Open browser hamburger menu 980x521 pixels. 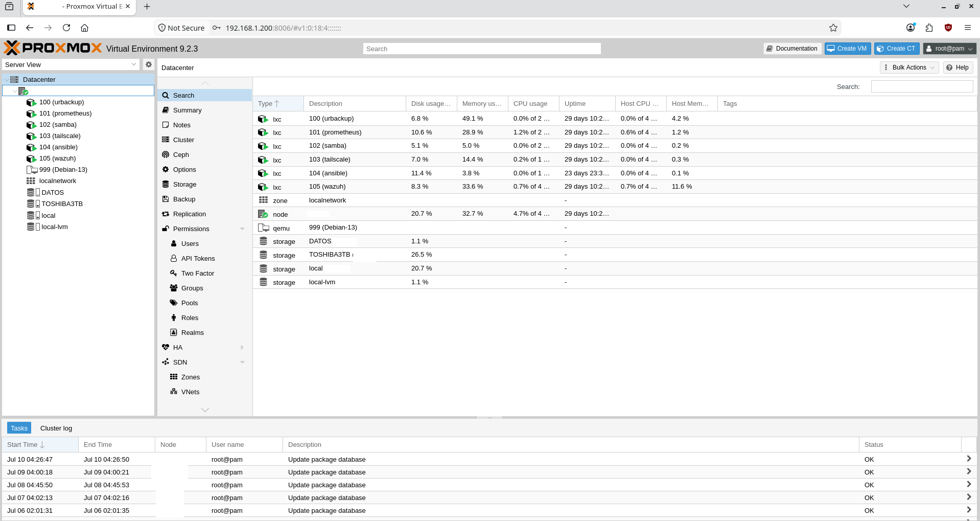tap(968, 28)
